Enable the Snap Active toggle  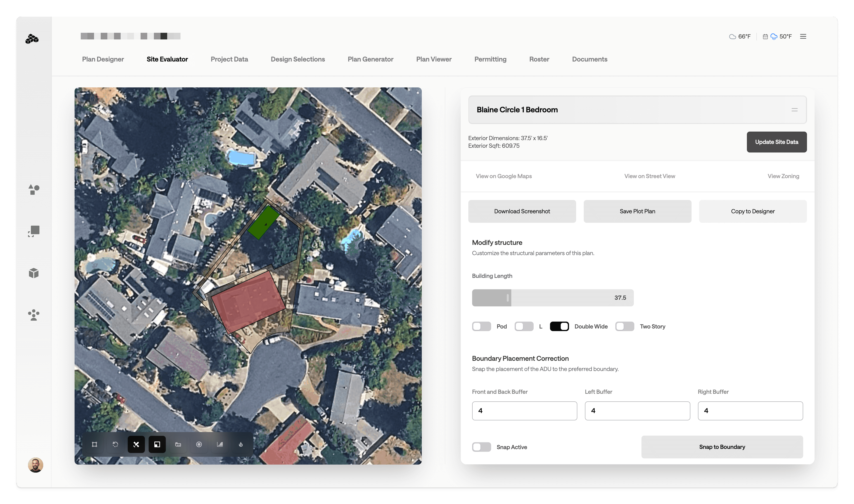(481, 447)
